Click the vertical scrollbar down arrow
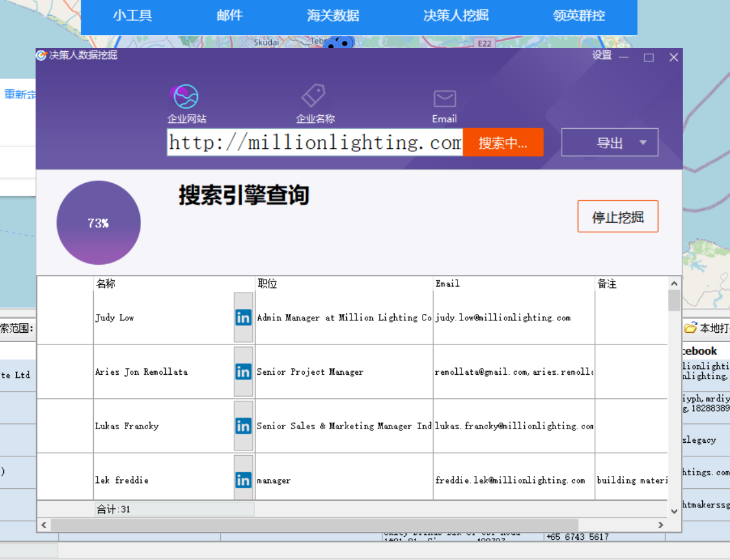This screenshot has height=560, width=730. pyautogui.click(x=674, y=511)
